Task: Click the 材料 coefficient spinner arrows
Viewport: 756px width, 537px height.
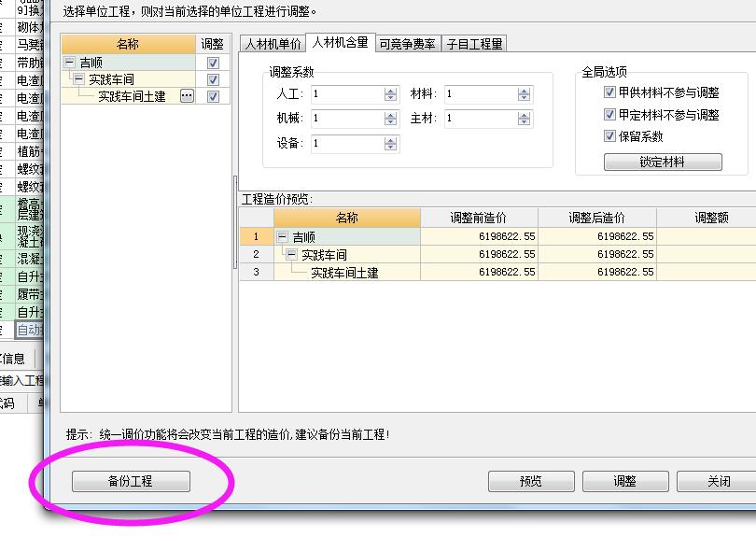Action: click(524, 94)
